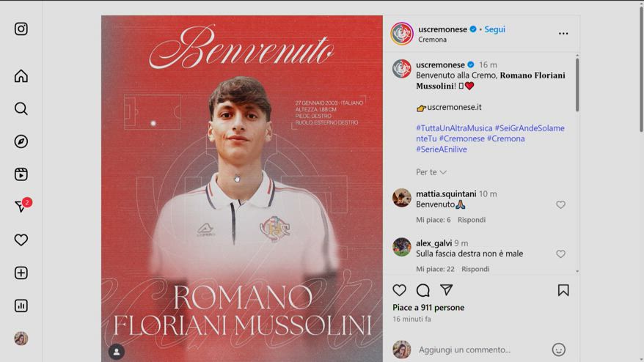
Task: Save the post with bookmark icon
Action: click(563, 290)
